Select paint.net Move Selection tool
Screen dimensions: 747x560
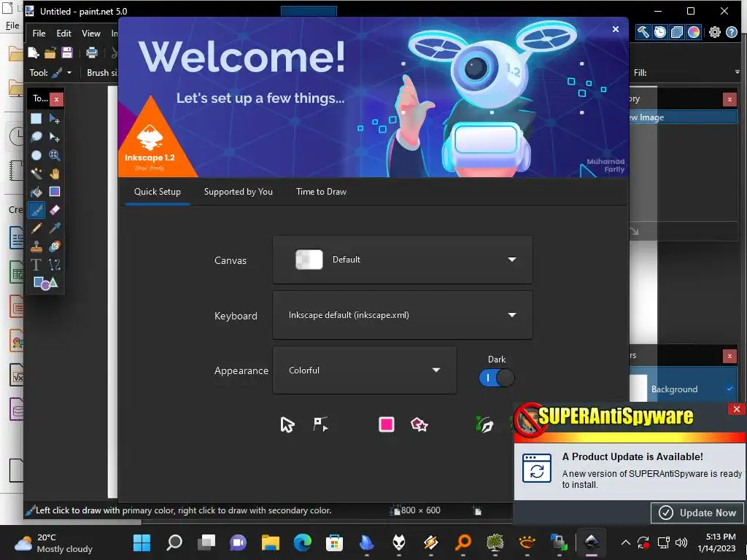tap(54, 137)
